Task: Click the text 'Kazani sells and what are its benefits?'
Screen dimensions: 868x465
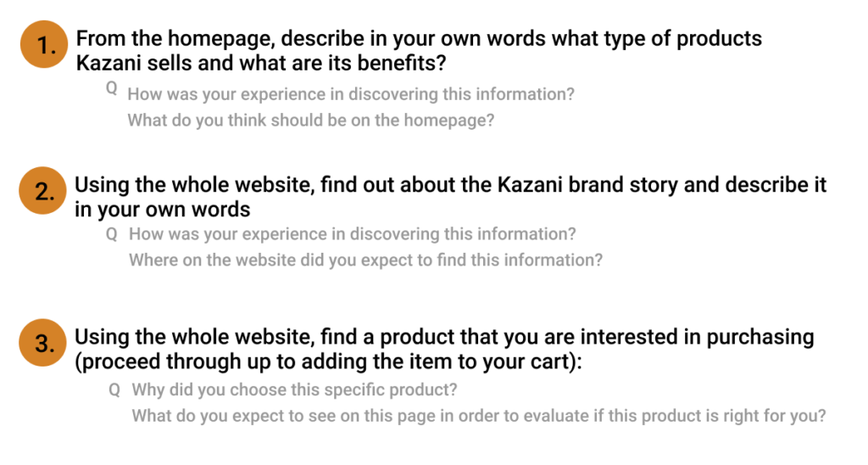Action: (x=261, y=63)
